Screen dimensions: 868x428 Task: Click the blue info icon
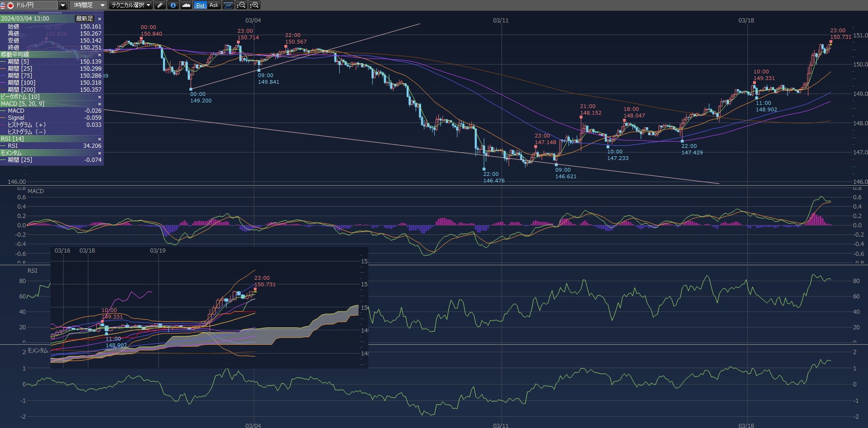pyautogui.click(x=173, y=5)
